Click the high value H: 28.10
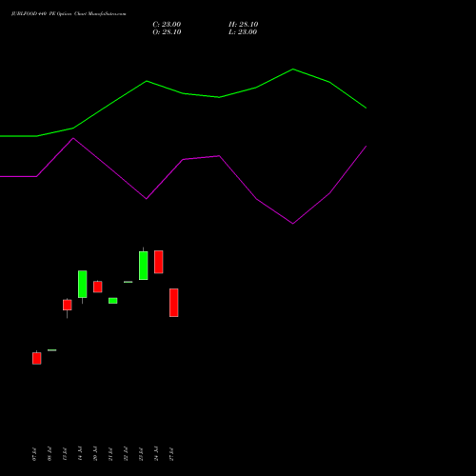 tap(243, 25)
